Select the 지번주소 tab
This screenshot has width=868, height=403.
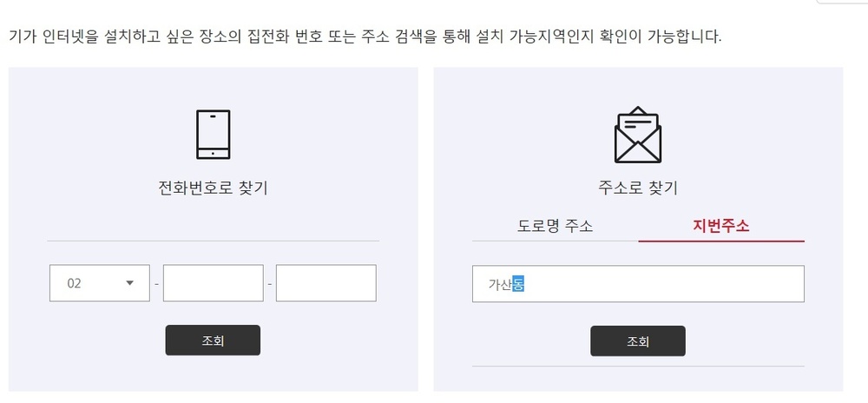[x=721, y=226]
